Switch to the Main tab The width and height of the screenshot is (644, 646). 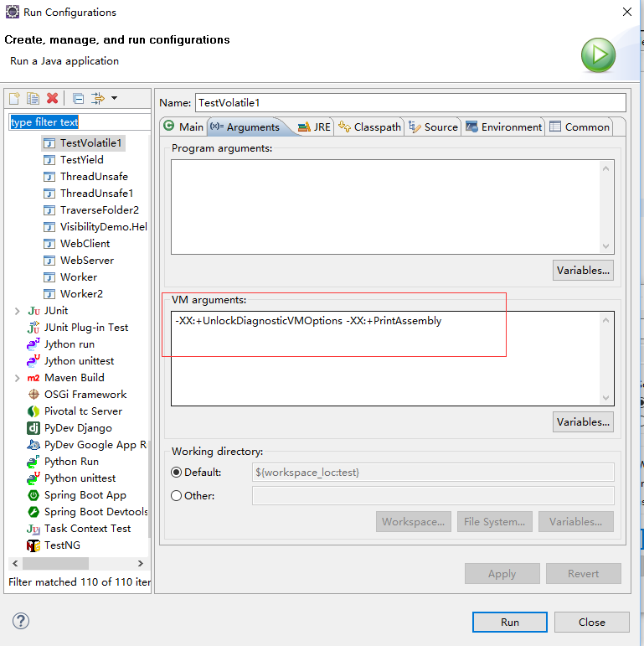coord(183,127)
